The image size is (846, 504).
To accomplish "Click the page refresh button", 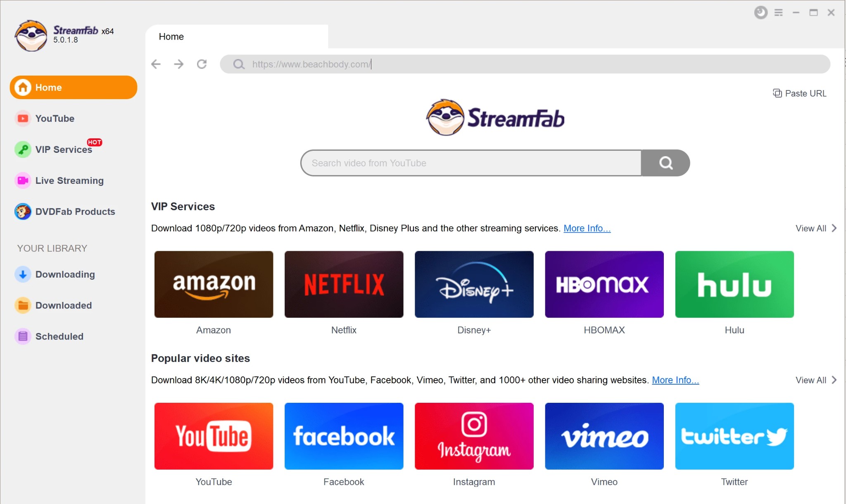I will click(x=202, y=64).
